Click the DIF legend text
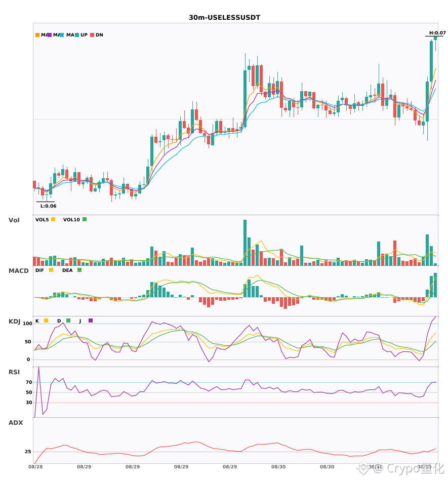Image resolution: width=448 pixels, height=481 pixels. click(x=39, y=270)
